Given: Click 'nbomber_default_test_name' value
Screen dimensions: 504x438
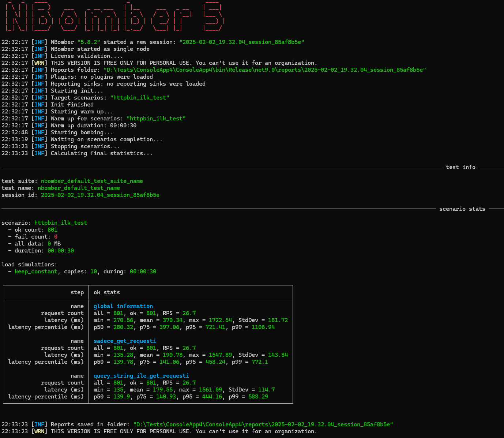Looking at the screenshot, I should 79,188.
